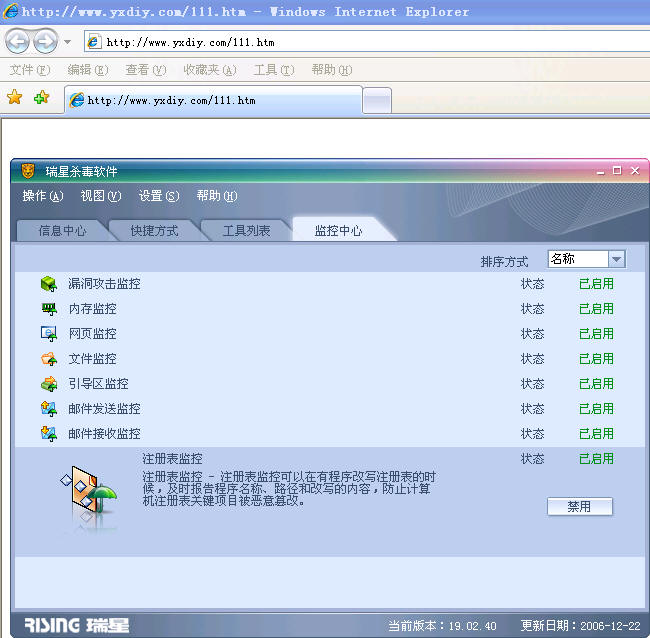Image resolution: width=650 pixels, height=638 pixels.
Task: Open the 查看(V) menu in Internet Explorer
Action: (146, 70)
